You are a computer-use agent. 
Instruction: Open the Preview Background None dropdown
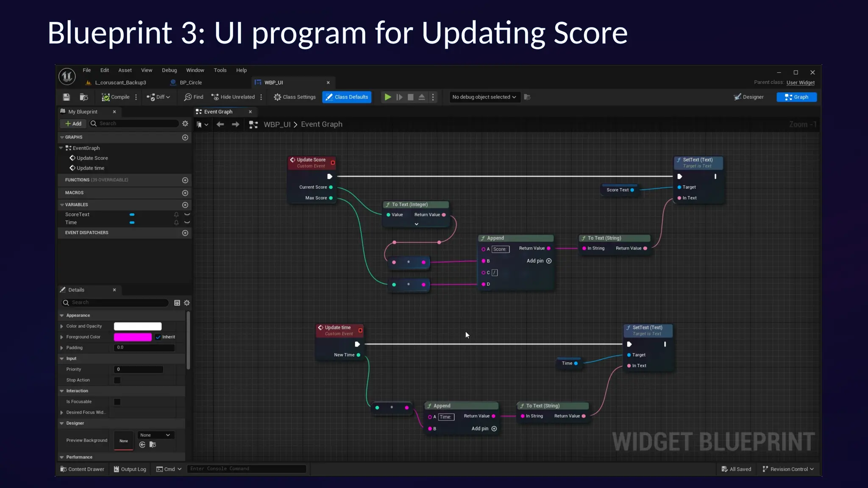click(155, 435)
